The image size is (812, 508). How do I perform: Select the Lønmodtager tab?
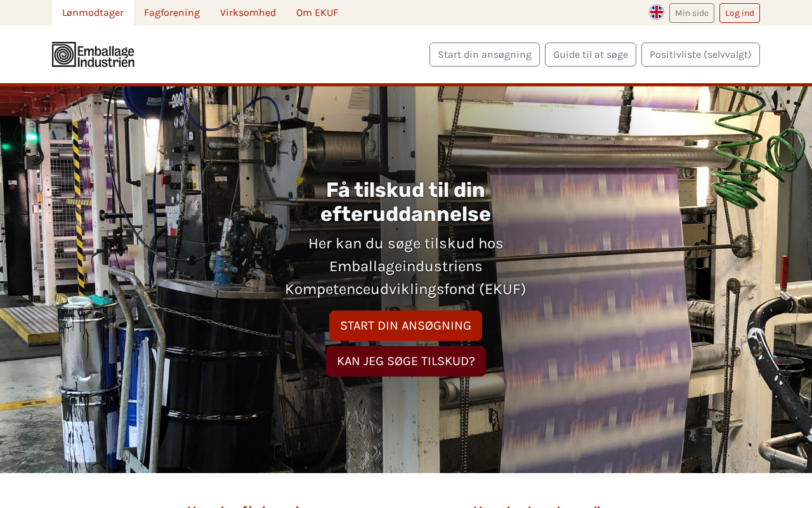click(93, 13)
